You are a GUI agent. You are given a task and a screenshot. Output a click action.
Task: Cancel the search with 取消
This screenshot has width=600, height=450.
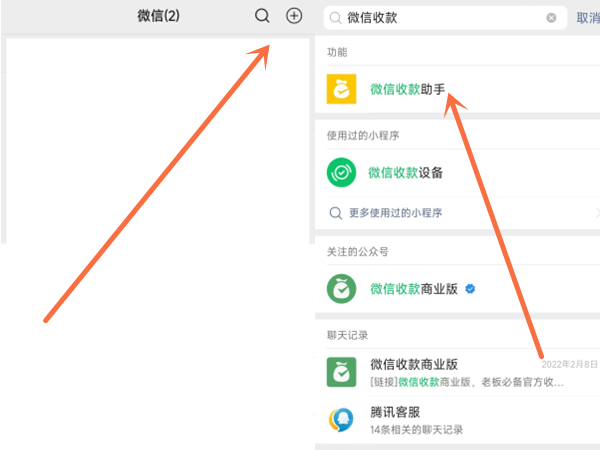point(588,18)
